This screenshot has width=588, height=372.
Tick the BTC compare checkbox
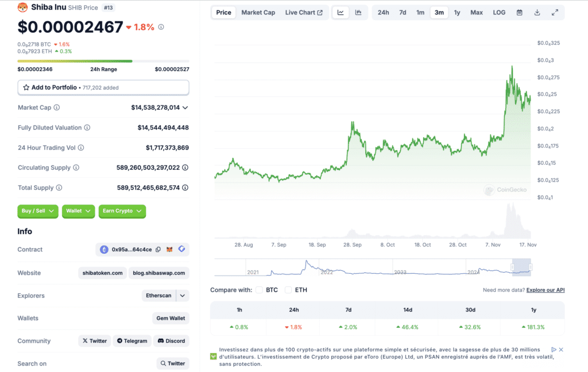[x=259, y=290]
